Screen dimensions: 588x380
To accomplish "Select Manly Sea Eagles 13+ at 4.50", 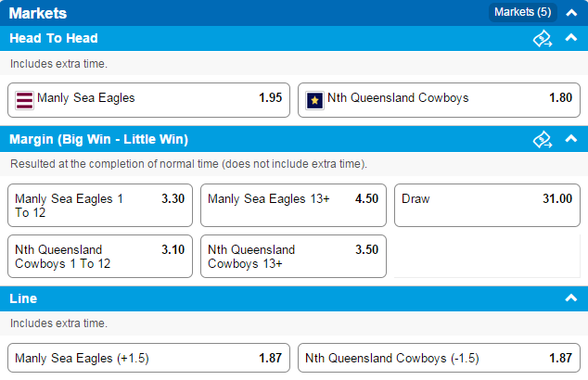I will click(293, 206).
